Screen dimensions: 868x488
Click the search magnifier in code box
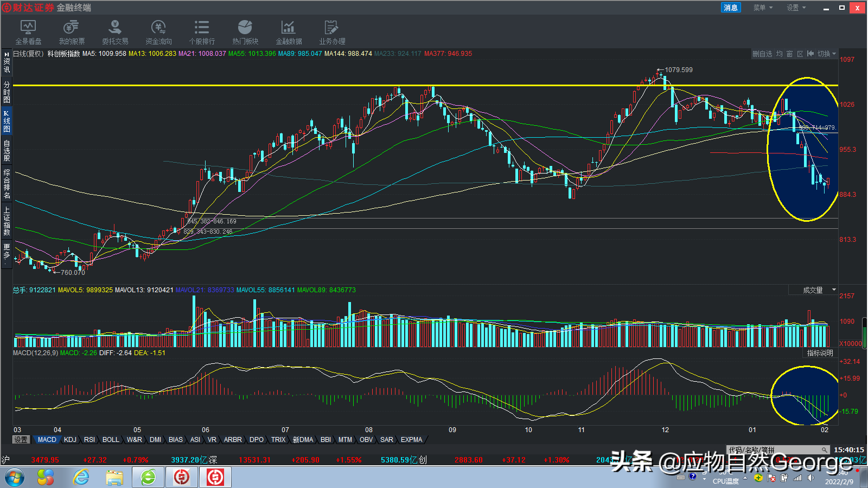click(x=824, y=450)
